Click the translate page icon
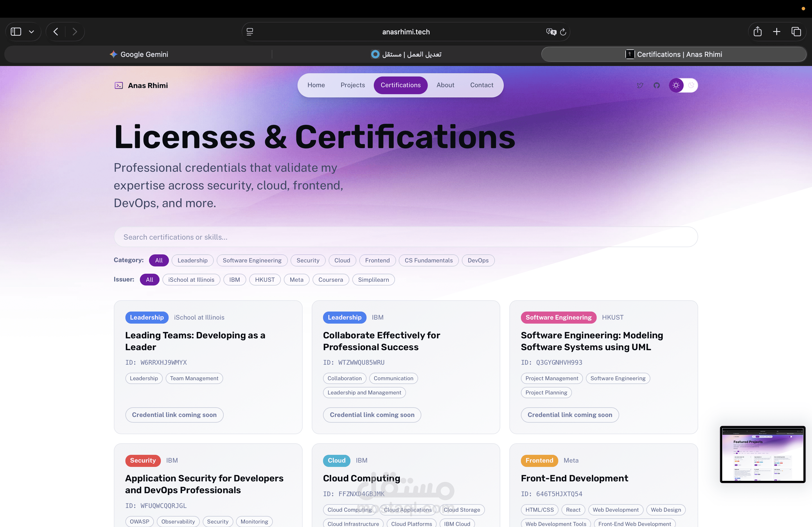The width and height of the screenshot is (812, 527). 551,32
